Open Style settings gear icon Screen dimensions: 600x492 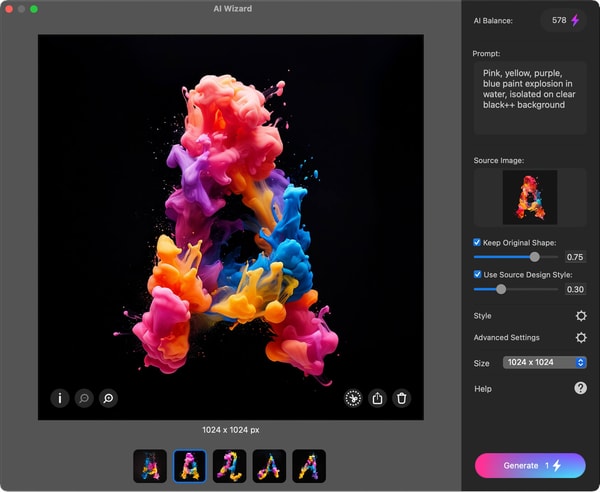click(x=581, y=316)
